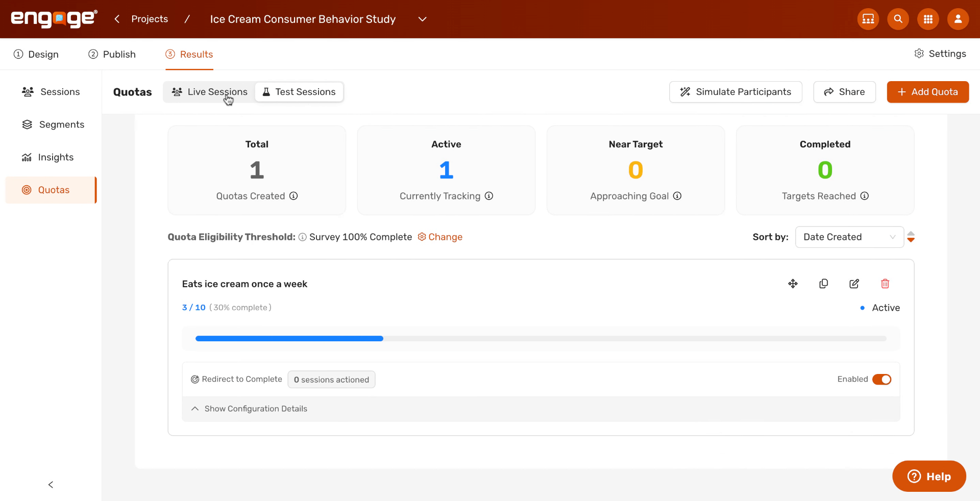This screenshot has width=980, height=501.
Task: Switch to the Publish step tab
Action: pyautogui.click(x=112, y=54)
